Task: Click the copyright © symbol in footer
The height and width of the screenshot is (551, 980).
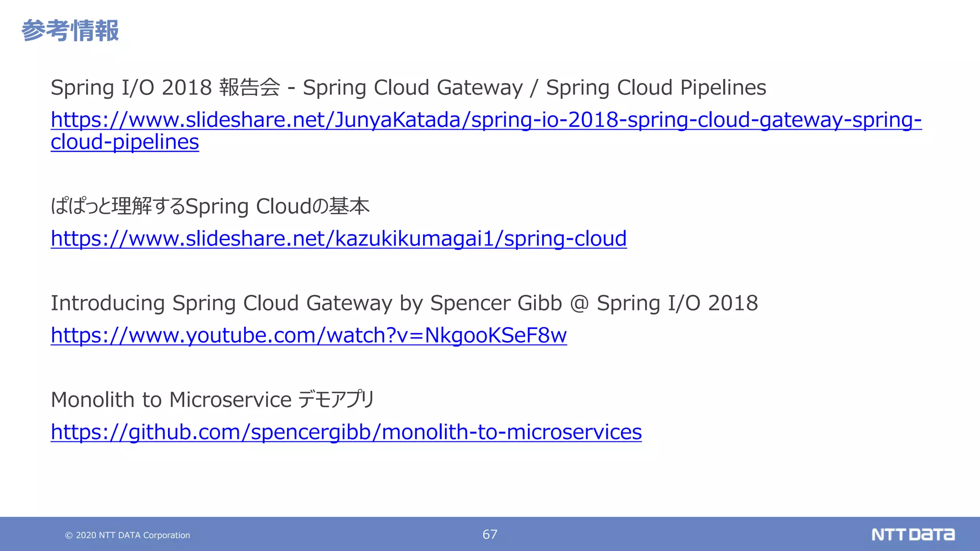Action: 69,536
